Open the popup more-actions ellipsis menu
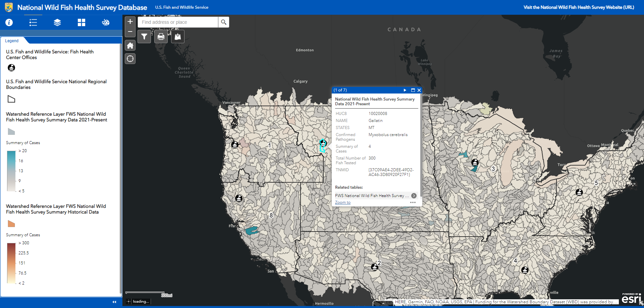The height and width of the screenshot is (308, 644). 413,202
